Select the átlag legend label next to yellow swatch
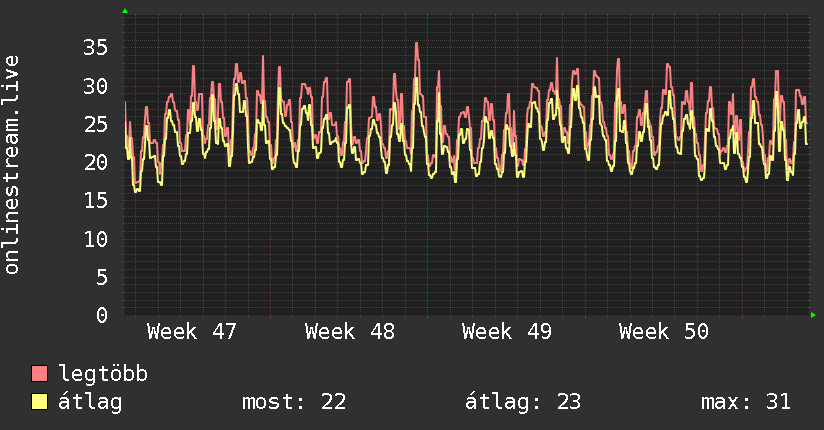Viewport: 824px width, 430px height. click(x=91, y=402)
